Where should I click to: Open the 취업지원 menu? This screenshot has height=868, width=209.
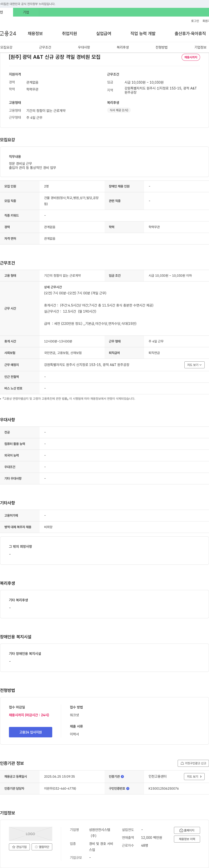69,33
